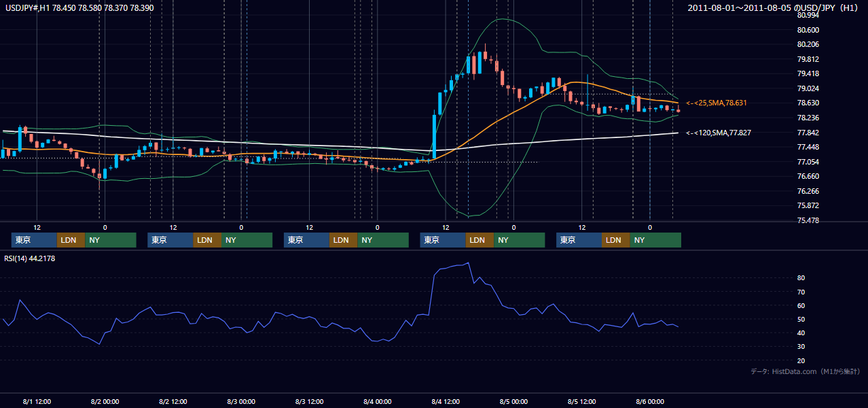
Task: Click the 79.812 price axis label
Action: pos(808,59)
